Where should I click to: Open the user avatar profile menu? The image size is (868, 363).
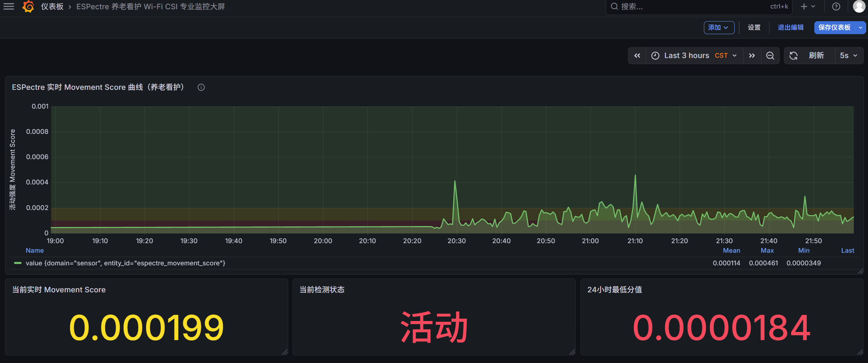859,6
